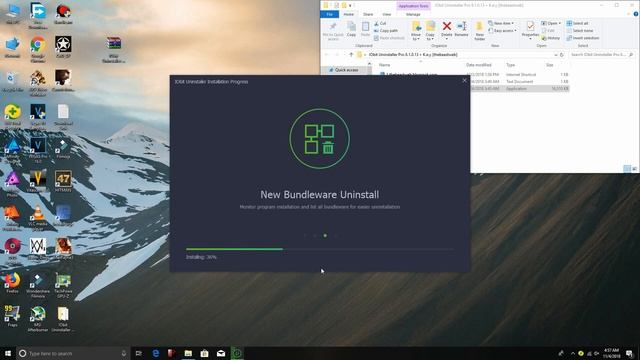Click Cut in the Clipboard group

380,24
